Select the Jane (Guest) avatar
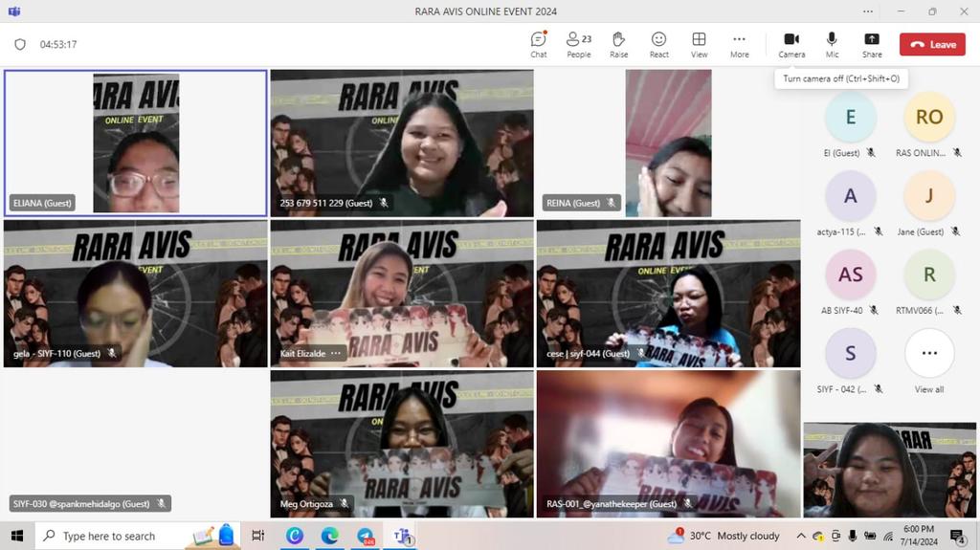980x550 pixels. tap(929, 196)
